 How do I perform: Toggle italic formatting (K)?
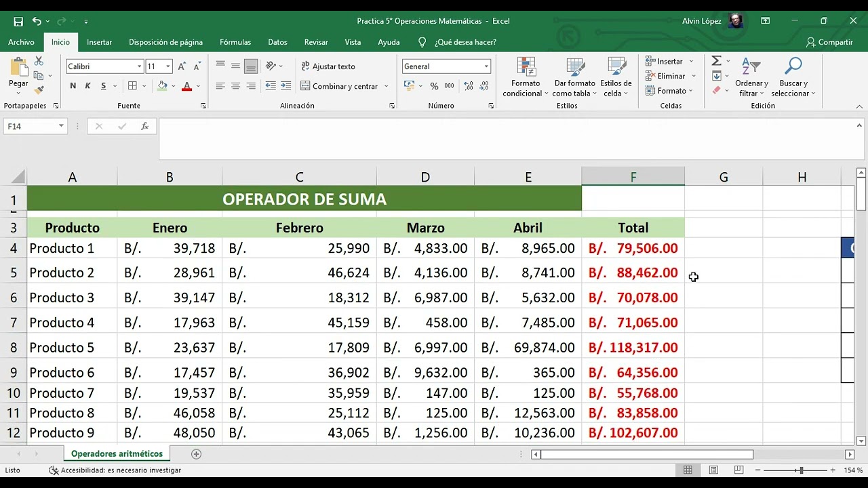[88, 86]
